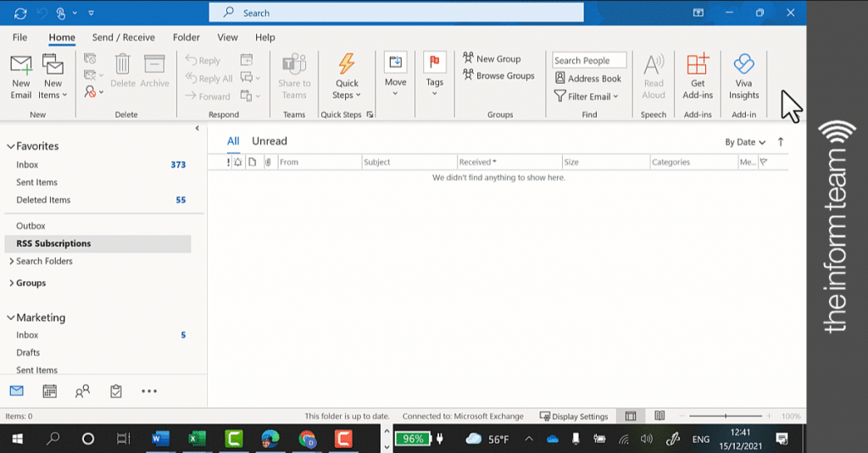Switch to Tasks view icon
868x453 pixels.
click(115, 391)
